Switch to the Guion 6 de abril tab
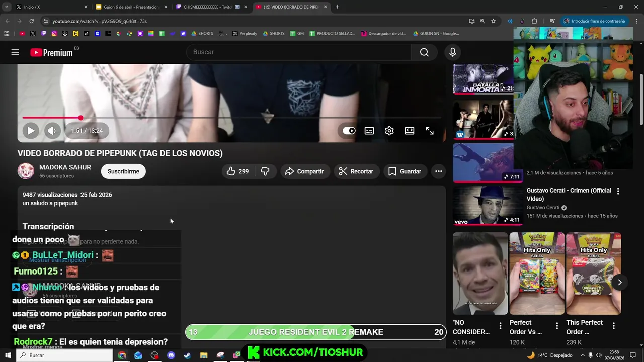This screenshot has width=644, height=362. click(x=132, y=7)
